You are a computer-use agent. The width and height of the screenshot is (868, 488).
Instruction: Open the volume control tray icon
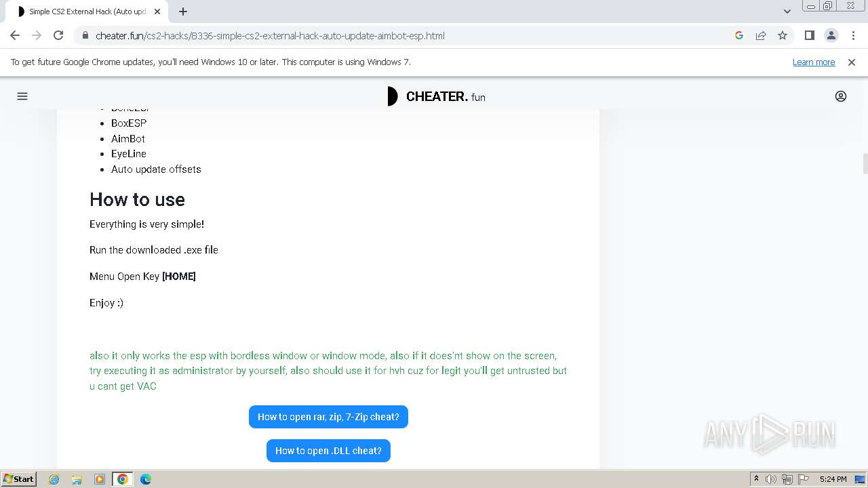point(771,479)
